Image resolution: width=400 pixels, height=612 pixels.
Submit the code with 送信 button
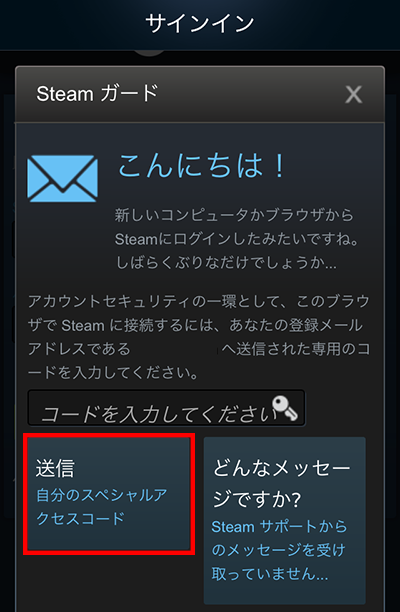click(x=109, y=493)
